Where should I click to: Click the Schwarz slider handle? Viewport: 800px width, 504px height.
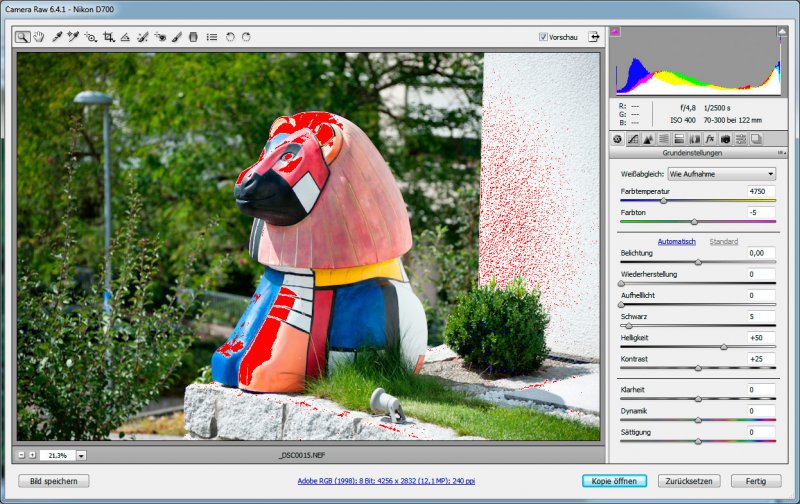629,326
